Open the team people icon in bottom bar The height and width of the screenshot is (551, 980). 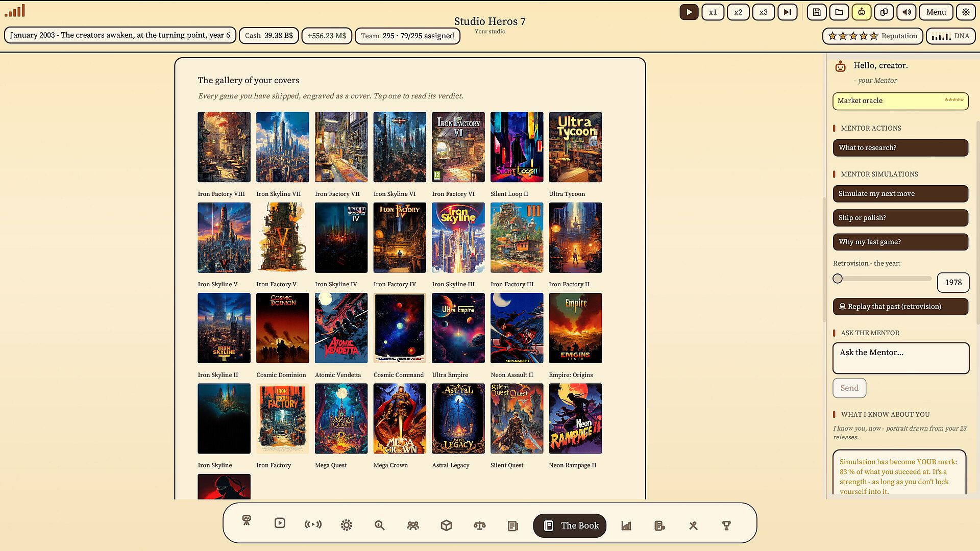pos(413,525)
